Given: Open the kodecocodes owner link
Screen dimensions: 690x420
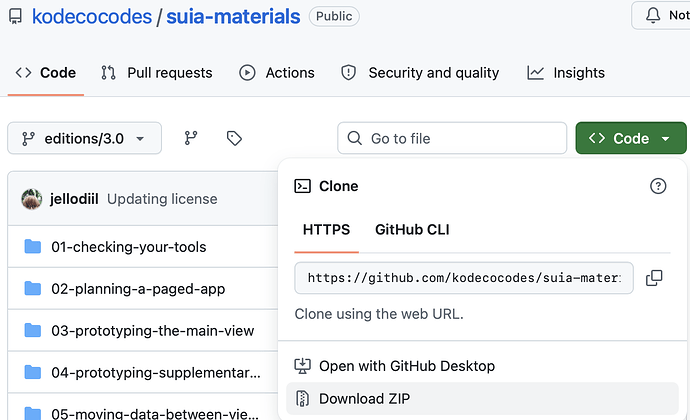Looking at the screenshot, I should pyautogui.click(x=92, y=17).
